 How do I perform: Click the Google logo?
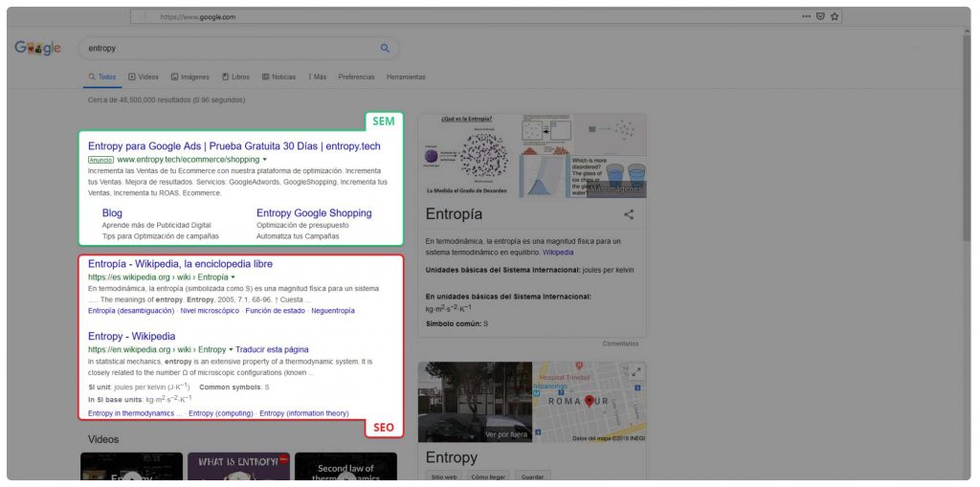(x=37, y=48)
